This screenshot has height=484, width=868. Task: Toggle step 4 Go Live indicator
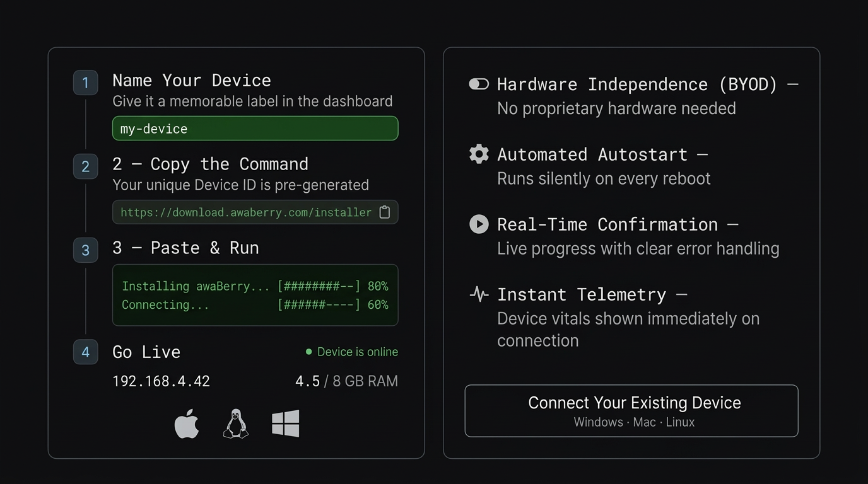pyautogui.click(x=85, y=352)
